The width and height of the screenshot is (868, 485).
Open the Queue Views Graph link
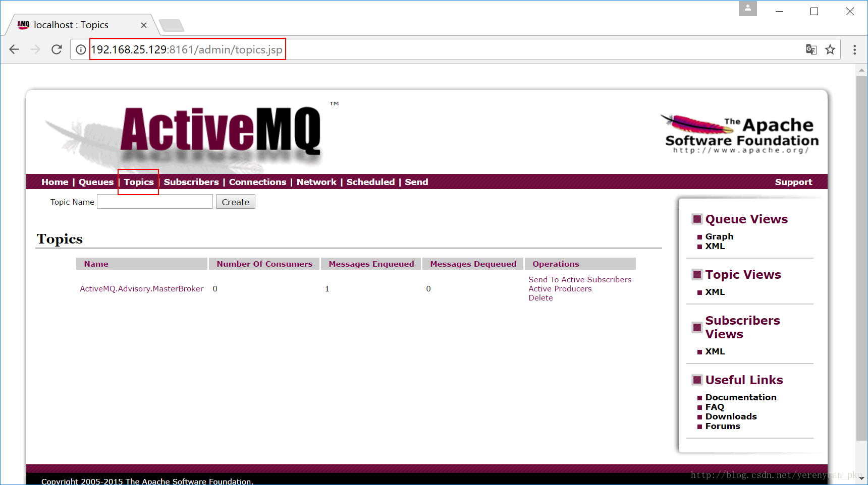719,236
